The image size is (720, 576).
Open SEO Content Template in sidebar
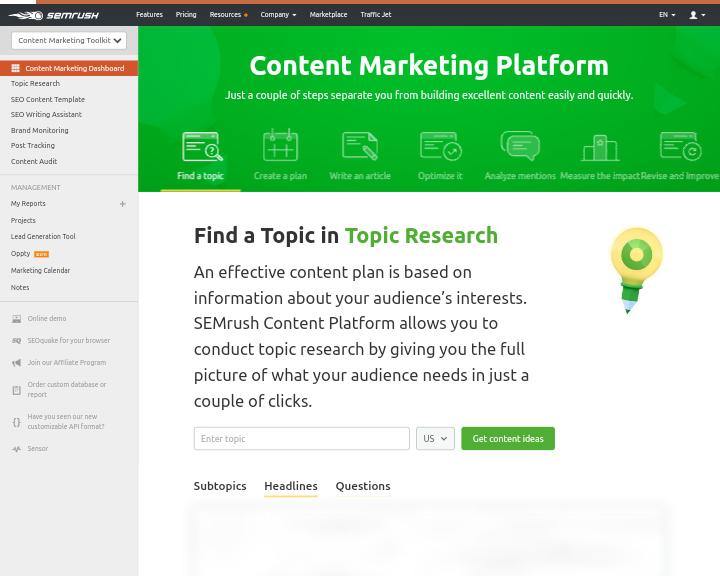(x=48, y=99)
